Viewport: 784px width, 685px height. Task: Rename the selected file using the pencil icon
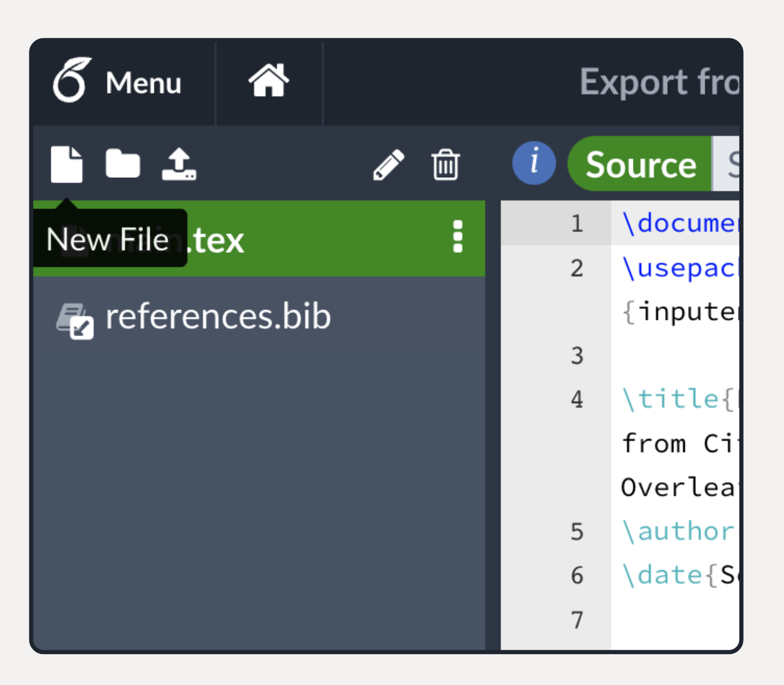pos(389,165)
